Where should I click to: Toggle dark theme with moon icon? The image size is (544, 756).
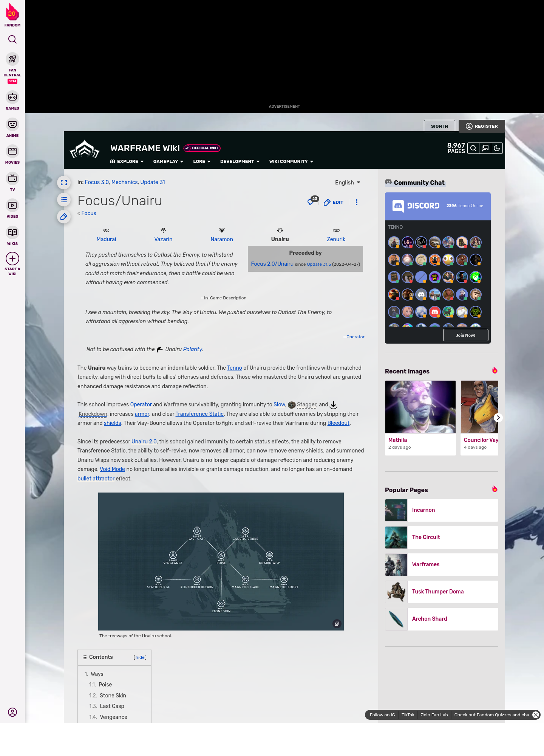497,148
